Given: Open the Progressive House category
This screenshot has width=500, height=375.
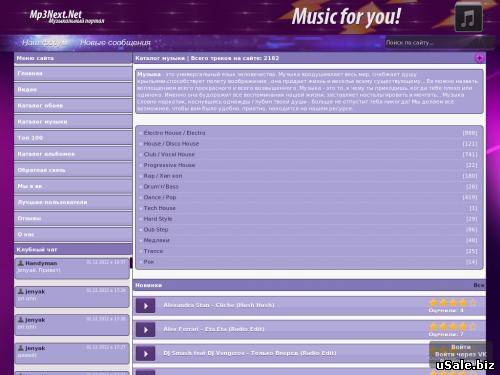Looking at the screenshot, I should click(x=169, y=165).
